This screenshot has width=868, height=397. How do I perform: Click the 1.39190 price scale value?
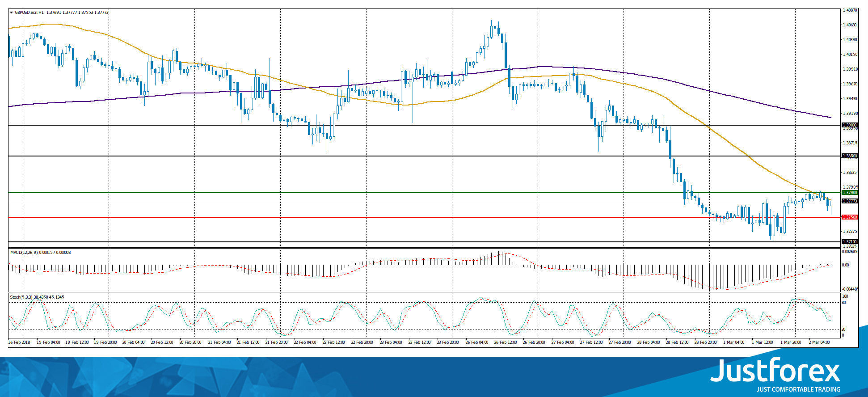tap(850, 114)
